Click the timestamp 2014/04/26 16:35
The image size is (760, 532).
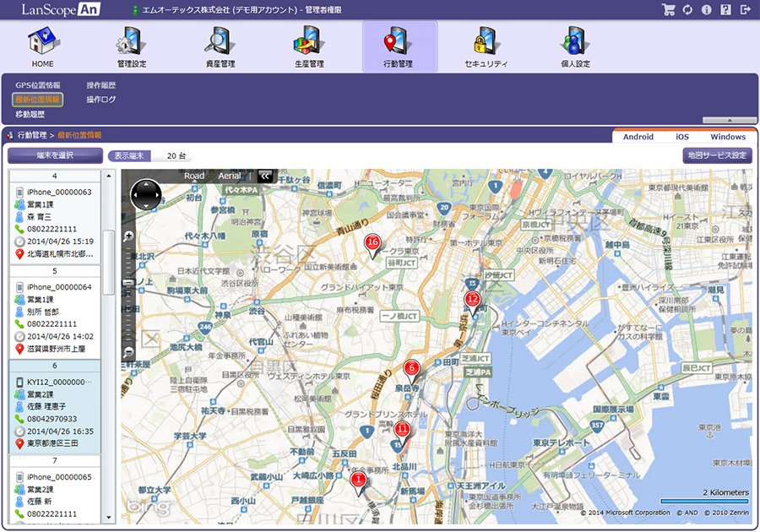click(x=60, y=432)
